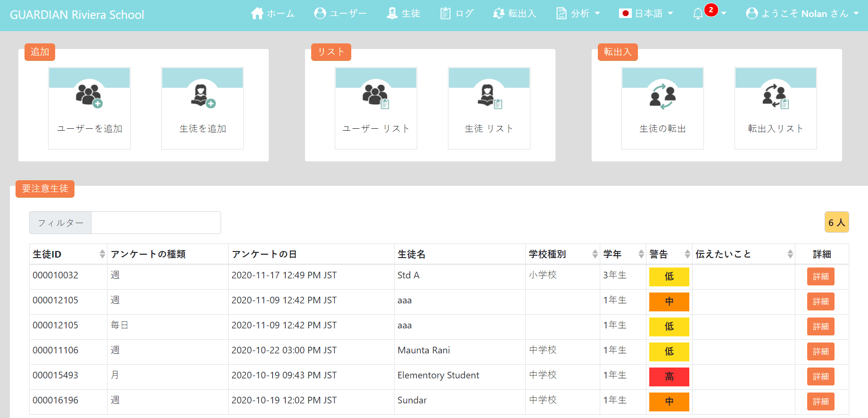
Task: Sort table by 学年 column arrows
Action: coord(641,254)
